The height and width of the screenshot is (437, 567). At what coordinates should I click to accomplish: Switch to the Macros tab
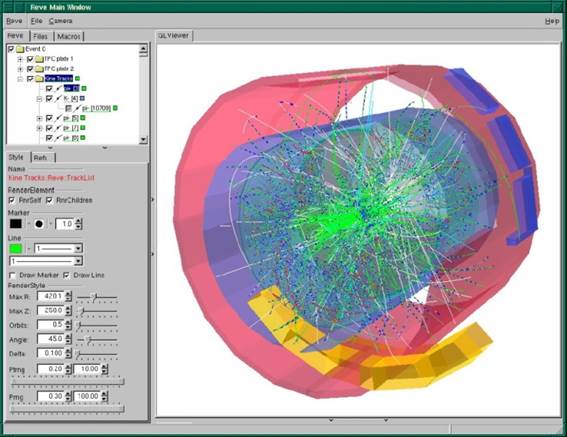[69, 36]
